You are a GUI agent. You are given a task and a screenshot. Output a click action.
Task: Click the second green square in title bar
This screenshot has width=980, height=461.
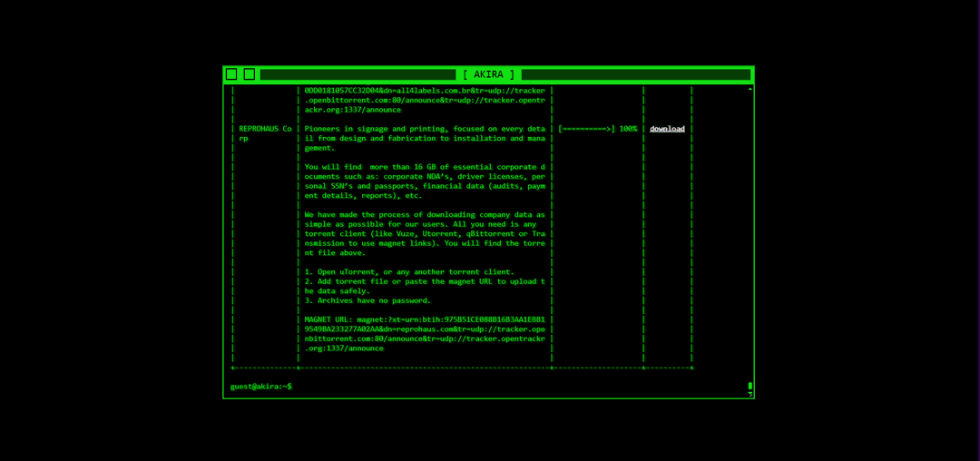pyautogui.click(x=250, y=74)
